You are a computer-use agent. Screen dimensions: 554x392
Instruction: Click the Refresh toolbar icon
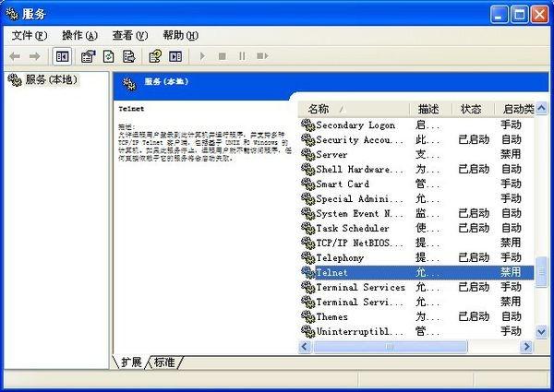point(108,56)
